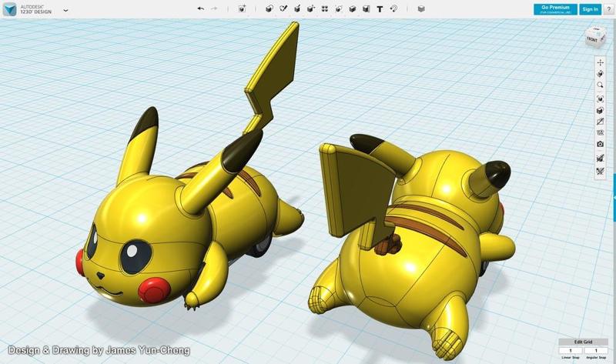Click the Linear Snap value field
Screen dimensions: 616x364
pyautogui.click(x=571, y=350)
